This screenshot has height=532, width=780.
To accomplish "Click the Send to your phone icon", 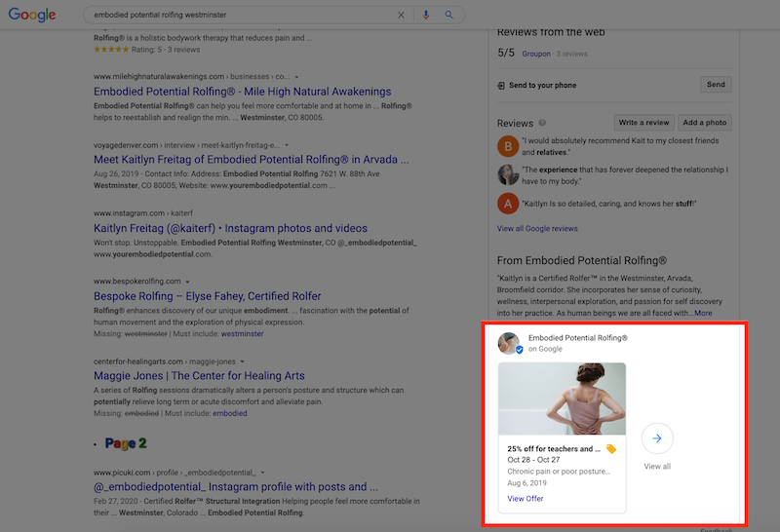I will (501, 86).
